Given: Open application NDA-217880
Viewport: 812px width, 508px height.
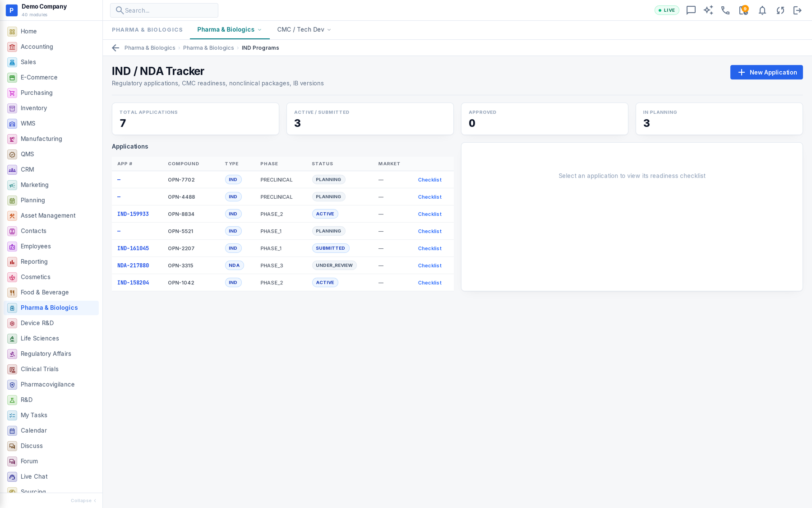Looking at the screenshot, I should [133, 266].
